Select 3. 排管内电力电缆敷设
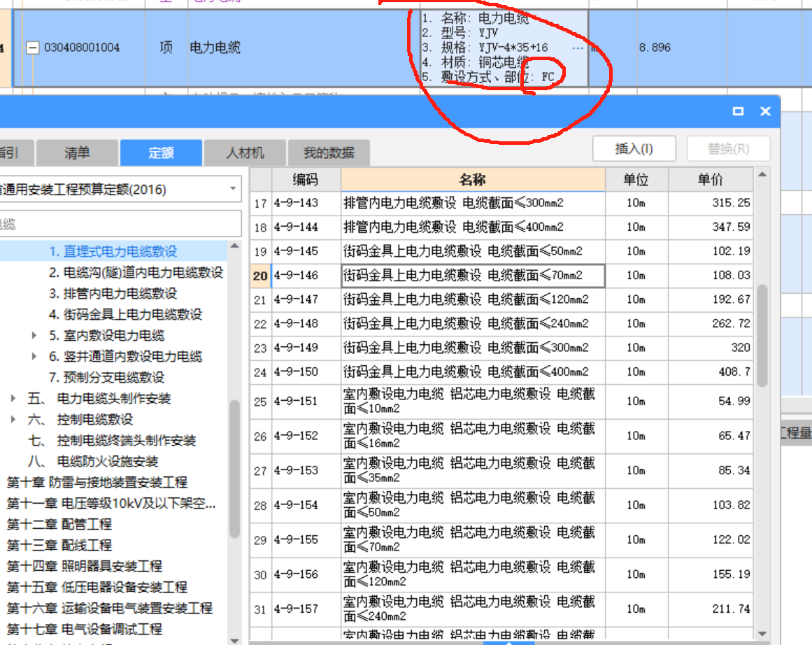 click(x=113, y=294)
